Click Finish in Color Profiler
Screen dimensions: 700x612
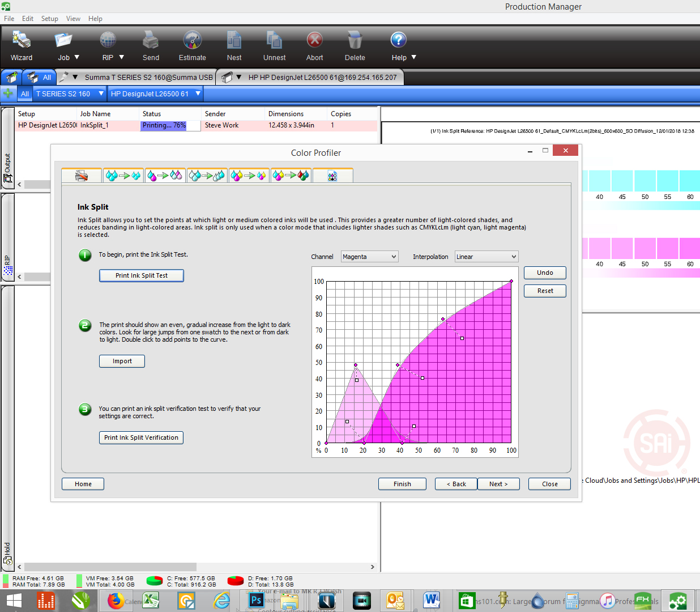(x=402, y=484)
